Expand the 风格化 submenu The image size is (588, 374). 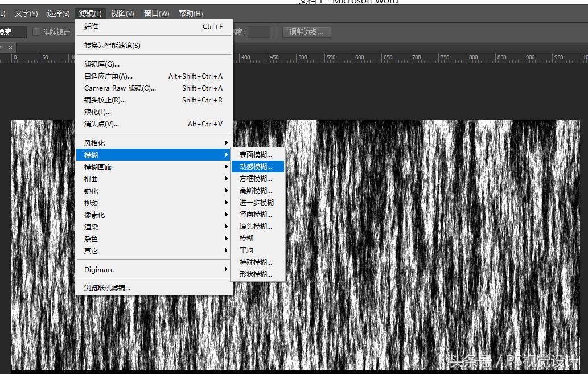pyautogui.click(x=94, y=143)
